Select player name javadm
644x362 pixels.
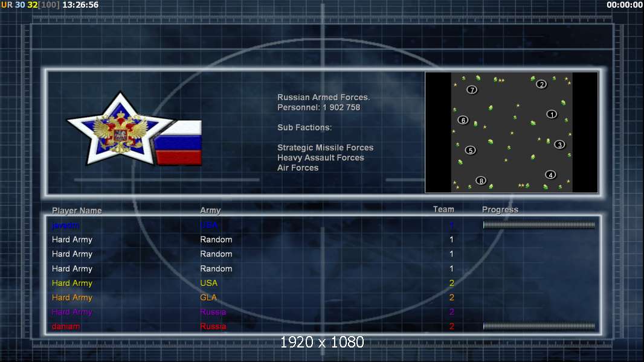click(65, 226)
